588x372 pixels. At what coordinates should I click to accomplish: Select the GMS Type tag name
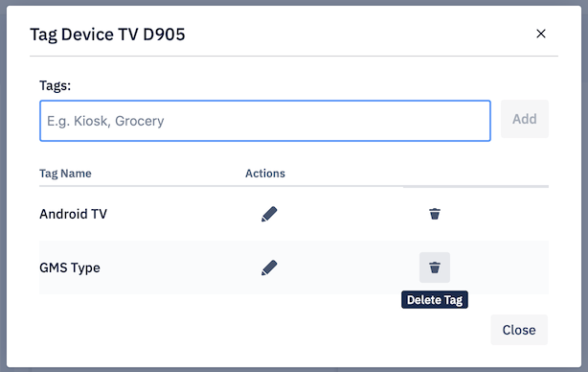(70, 267)
